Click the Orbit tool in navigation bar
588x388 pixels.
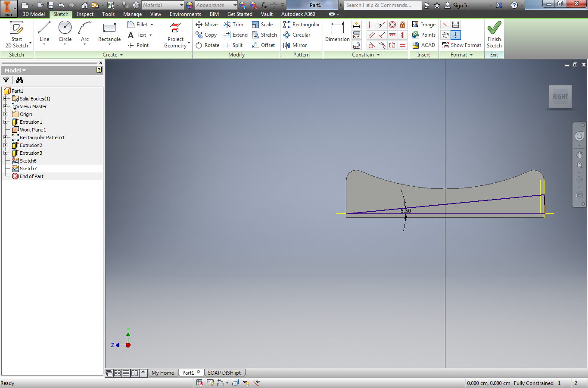pos(579,180)
